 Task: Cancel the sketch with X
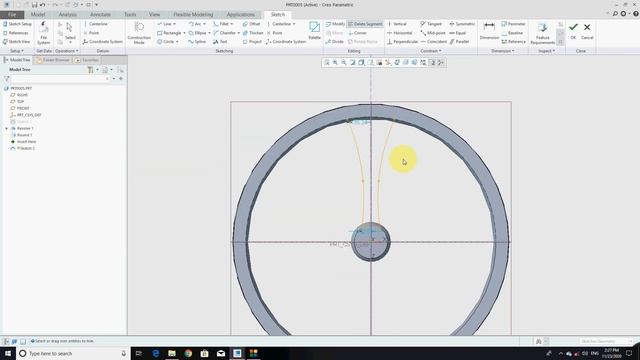coord(587,31)
